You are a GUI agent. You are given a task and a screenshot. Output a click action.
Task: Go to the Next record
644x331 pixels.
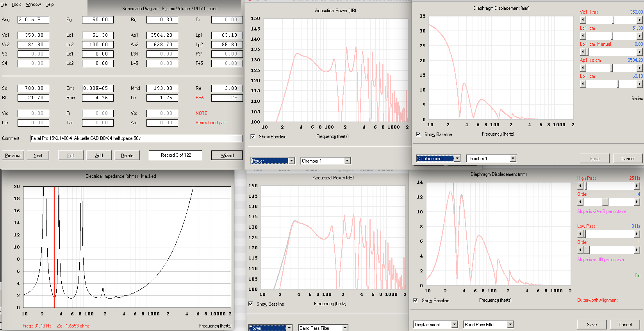pos(38,155)
